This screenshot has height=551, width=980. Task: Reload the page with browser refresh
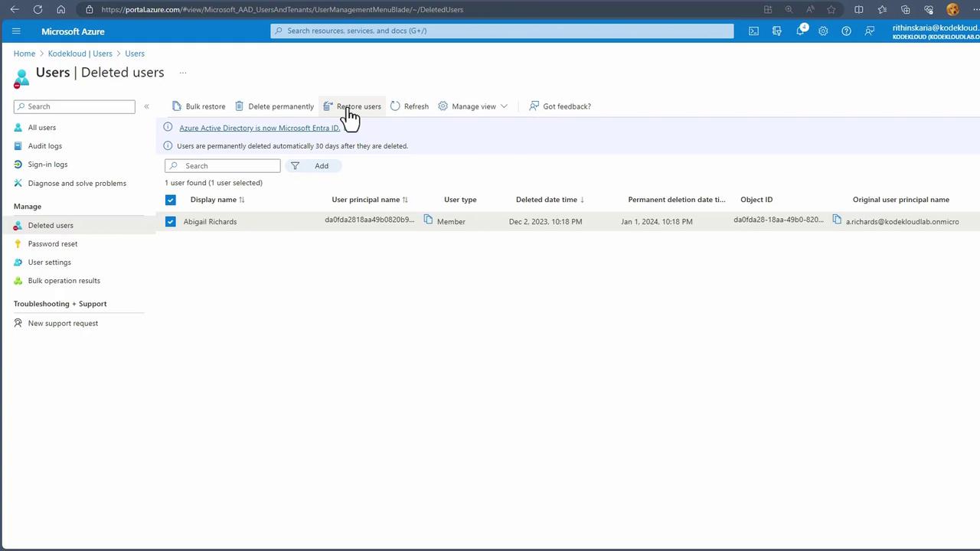tap(38, 9)
